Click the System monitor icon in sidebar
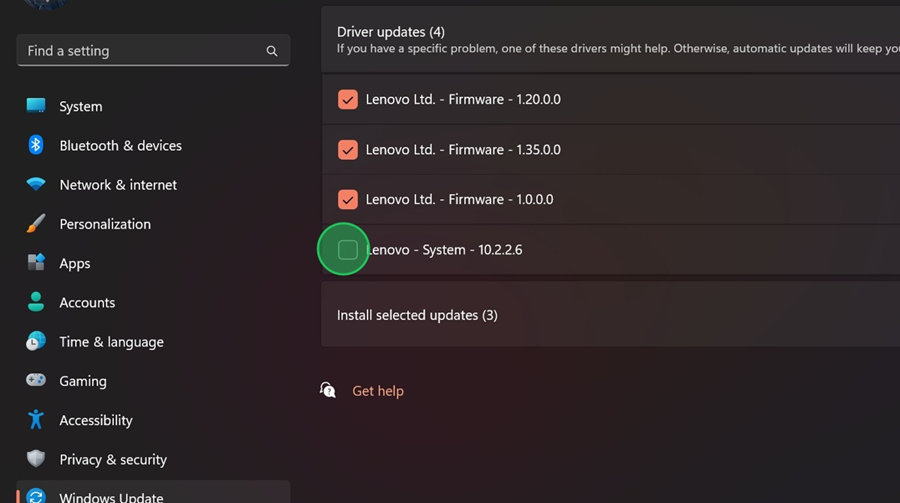Image resolution: width=900 pixels, height=503 pixels. tap(36, 106)
